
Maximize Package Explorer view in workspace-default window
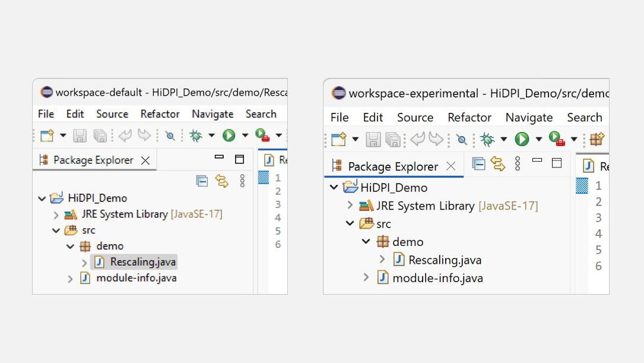click(x=239, y=159)
